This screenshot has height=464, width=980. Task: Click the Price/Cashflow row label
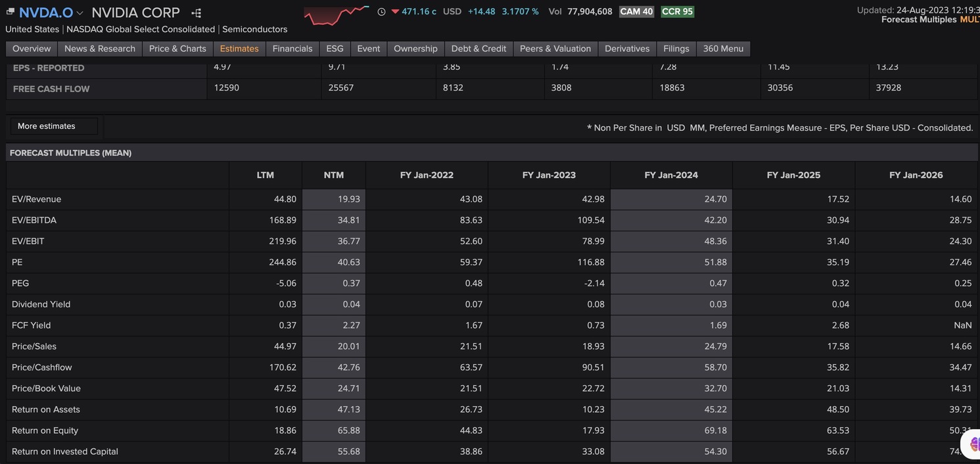click(42, 367)
